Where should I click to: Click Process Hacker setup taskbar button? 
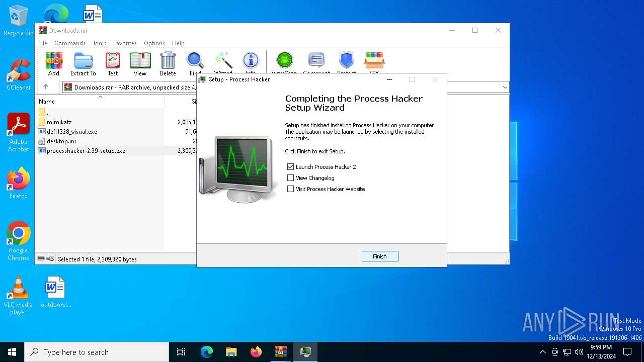click(x=305, y=352)
